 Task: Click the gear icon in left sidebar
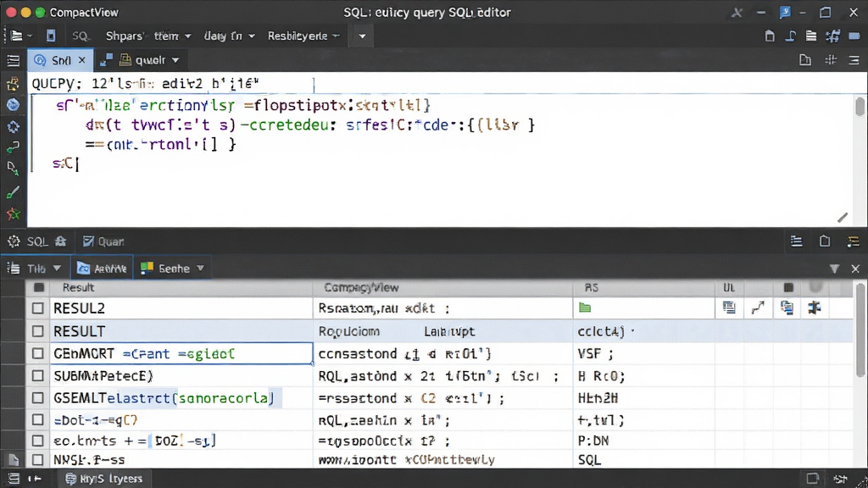point(14,127)
